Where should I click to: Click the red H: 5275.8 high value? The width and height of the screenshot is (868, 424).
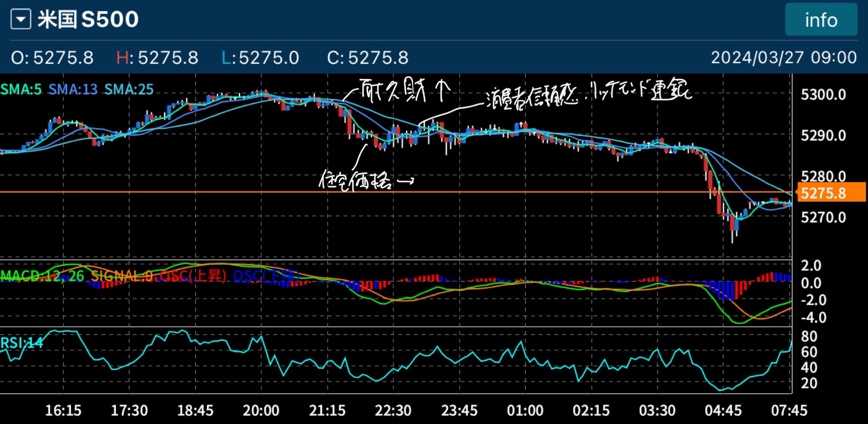point(157,58)
